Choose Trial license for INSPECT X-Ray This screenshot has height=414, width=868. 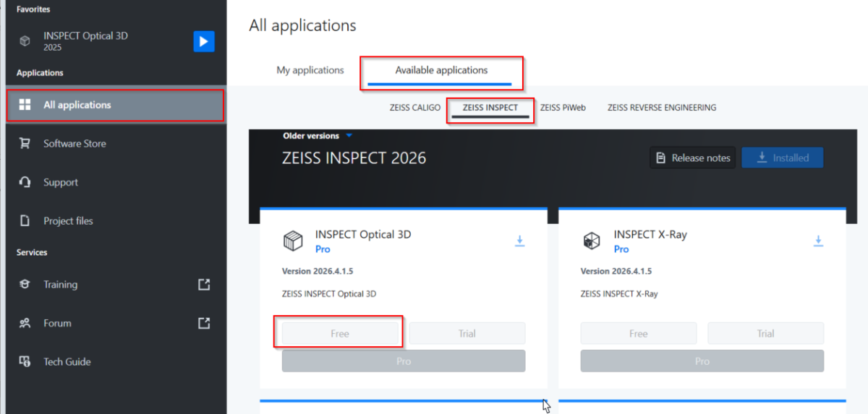point(766,333)
